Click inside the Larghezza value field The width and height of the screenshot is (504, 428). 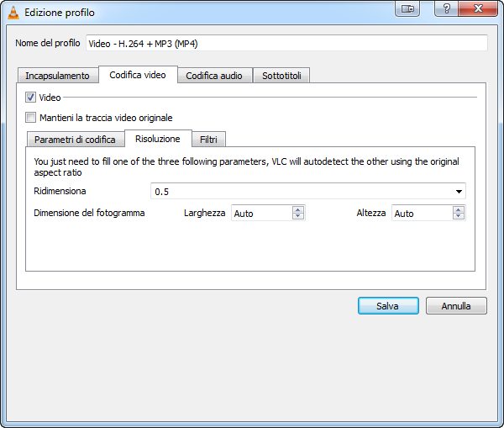pyautogui.click(x=260, y=214)
